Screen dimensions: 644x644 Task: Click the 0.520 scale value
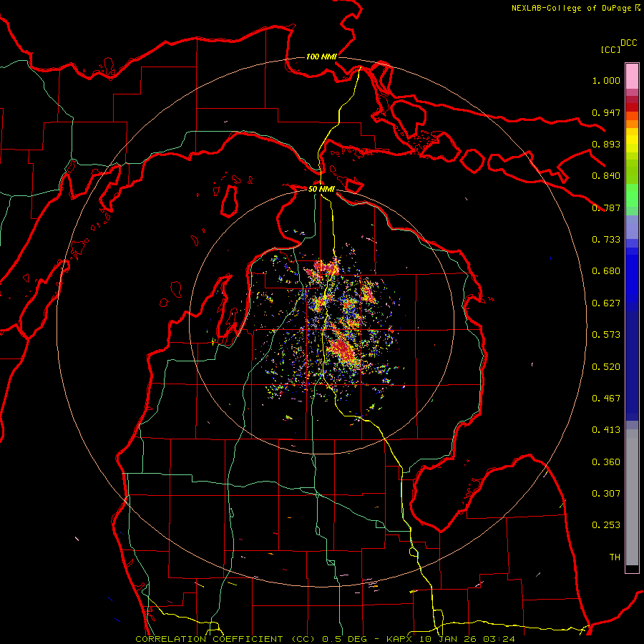pos(606,367)
